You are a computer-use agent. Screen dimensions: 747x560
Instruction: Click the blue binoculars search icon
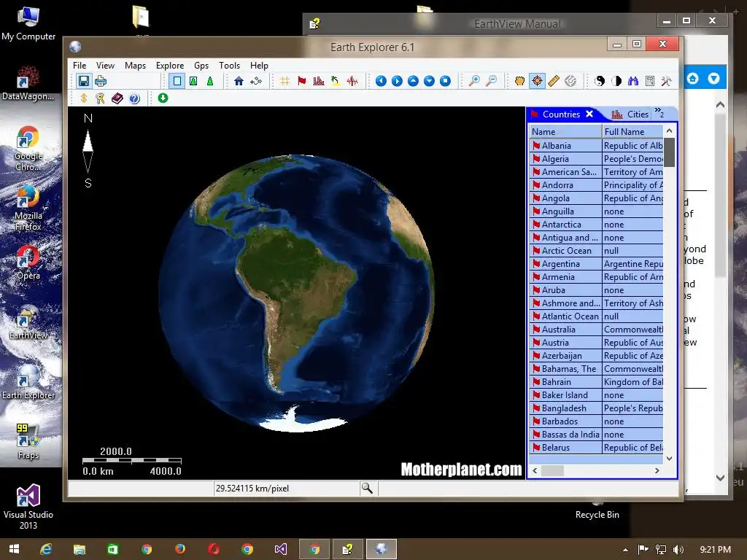[633, 81]
